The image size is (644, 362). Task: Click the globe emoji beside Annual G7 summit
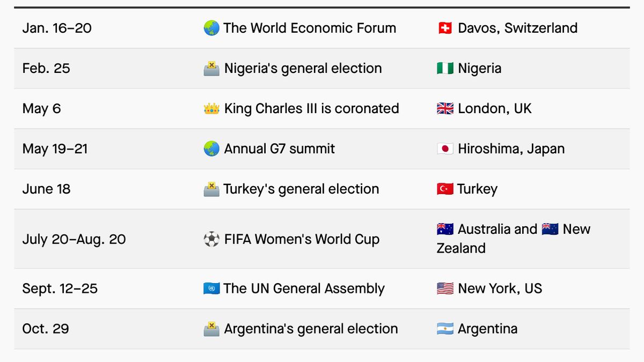click(x=211, y=149)
